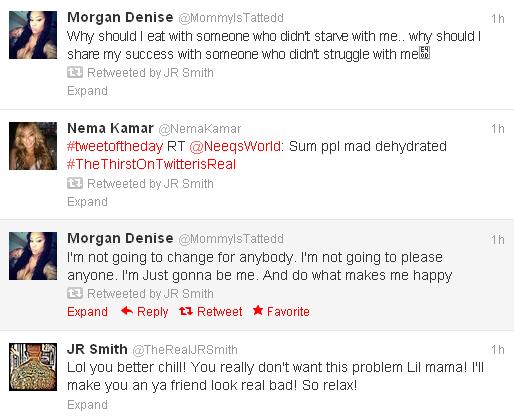The image size is (514, 417).
Task: Open the #tweetoftheday hashtag
Action: [x=115, y=146]
